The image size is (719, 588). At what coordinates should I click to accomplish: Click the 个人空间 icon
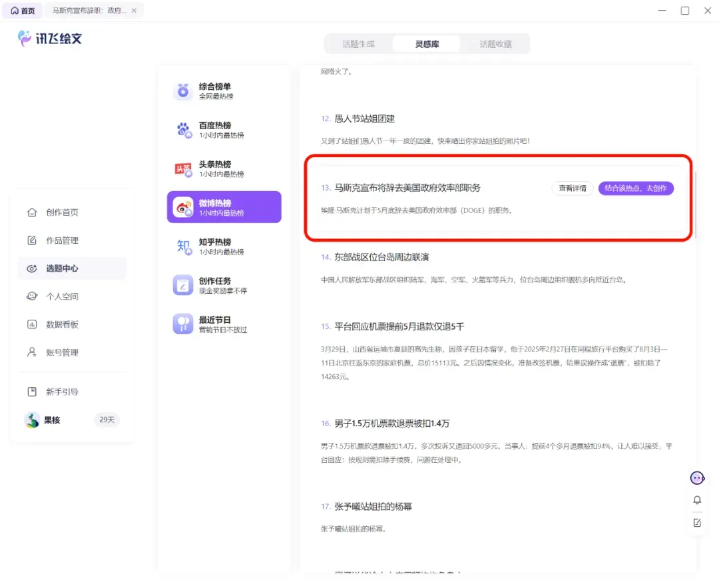click(32, 296)
